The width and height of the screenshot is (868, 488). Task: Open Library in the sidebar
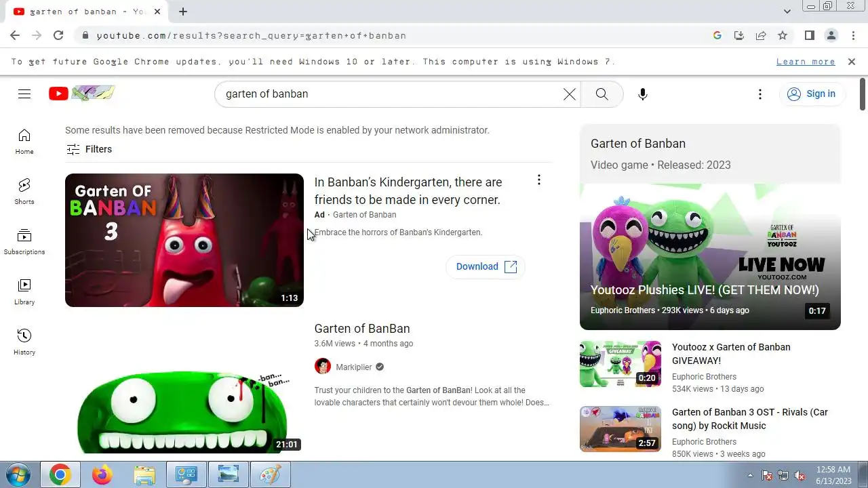click(24, 292)
